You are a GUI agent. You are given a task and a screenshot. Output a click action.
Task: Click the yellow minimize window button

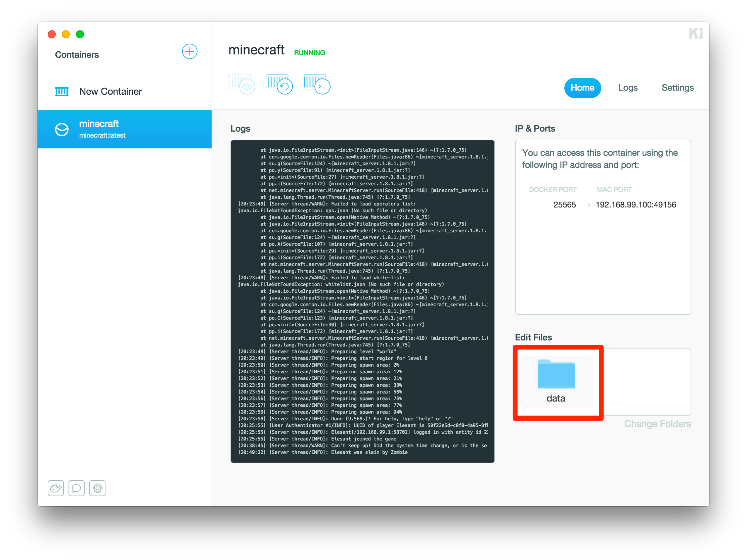point(66,34)
